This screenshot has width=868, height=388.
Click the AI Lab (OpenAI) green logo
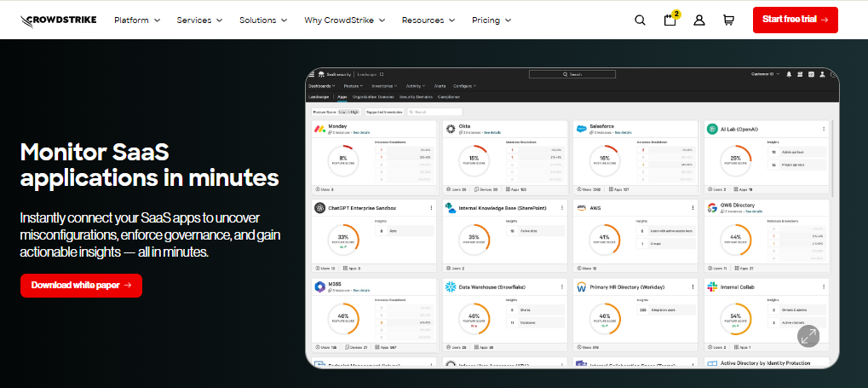pyautogui.click(x=712, y=129)
